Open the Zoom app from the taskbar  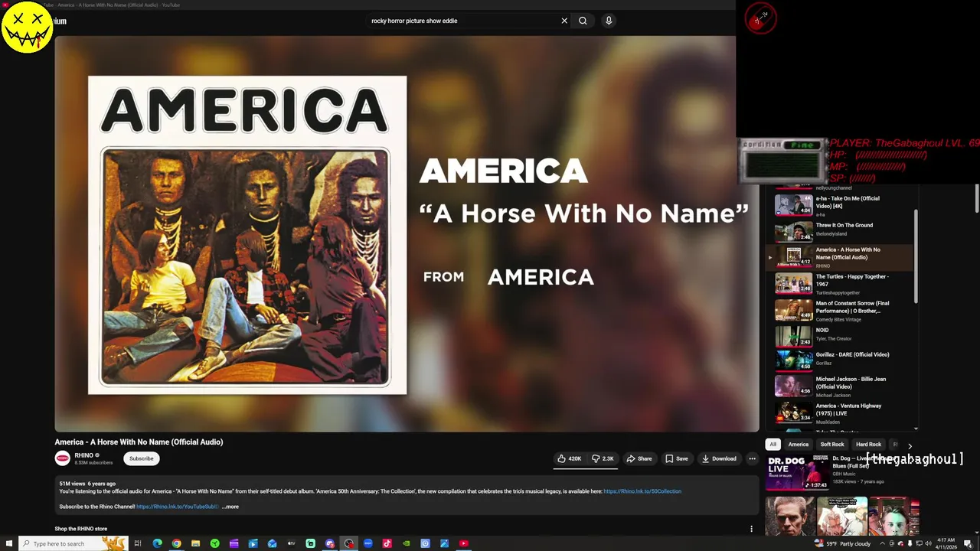pos(367,543)
